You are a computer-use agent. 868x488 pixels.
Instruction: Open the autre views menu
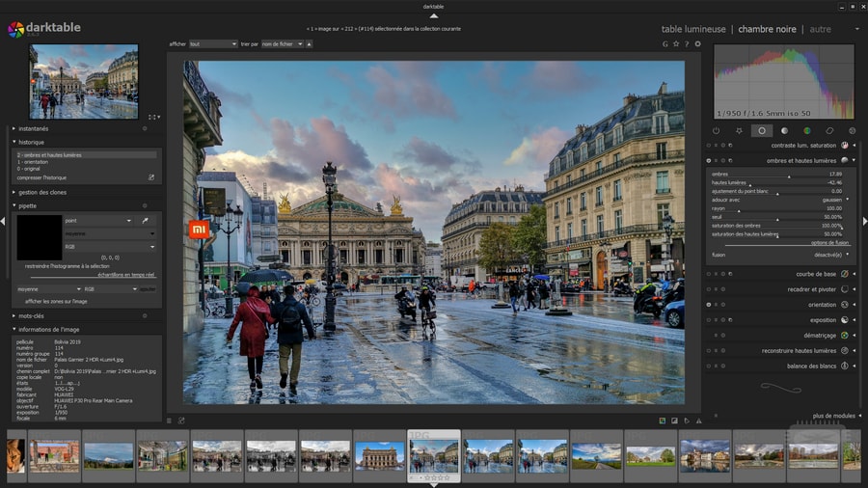(x=821, y=29)
